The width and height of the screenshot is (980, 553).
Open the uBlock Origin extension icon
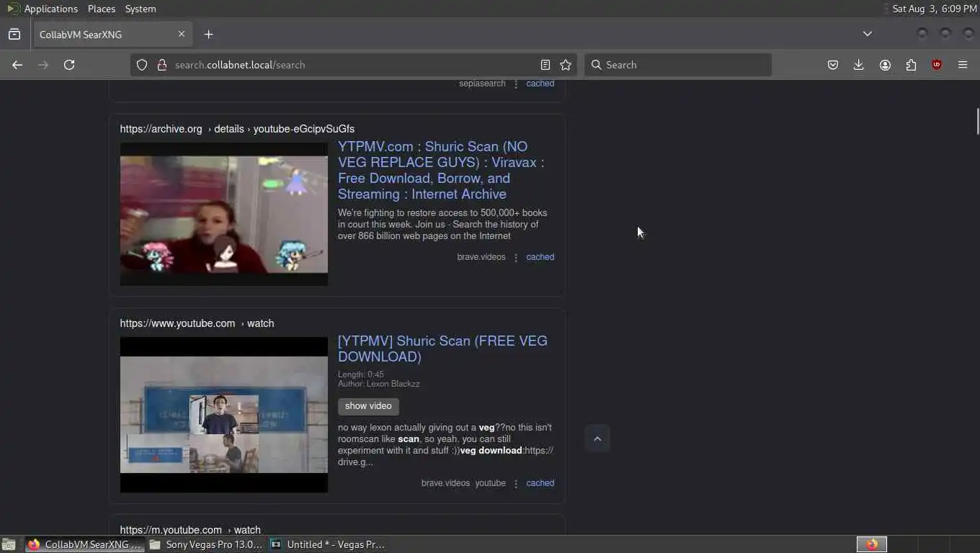coord(937,65)
